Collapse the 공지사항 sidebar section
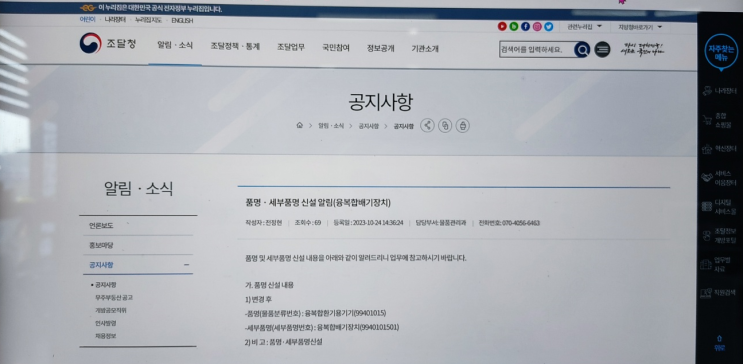 click(187, 265)
